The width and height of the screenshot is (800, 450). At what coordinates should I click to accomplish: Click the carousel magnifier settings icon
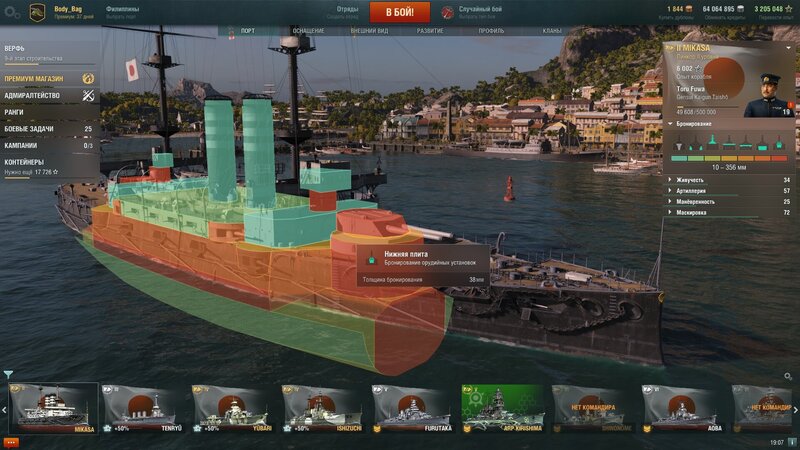click(x=788, y=377)
